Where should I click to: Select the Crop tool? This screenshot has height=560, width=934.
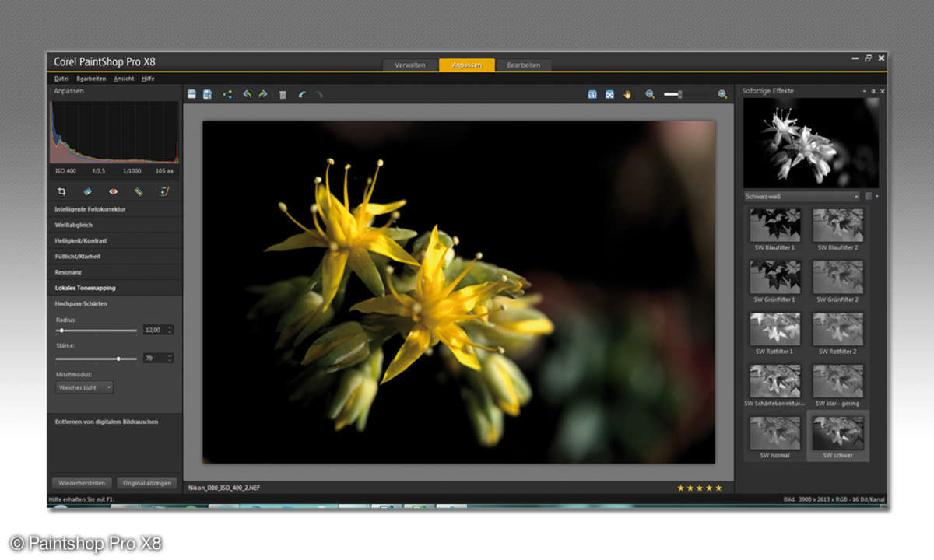pyautogui.click(x=61, y=191)
